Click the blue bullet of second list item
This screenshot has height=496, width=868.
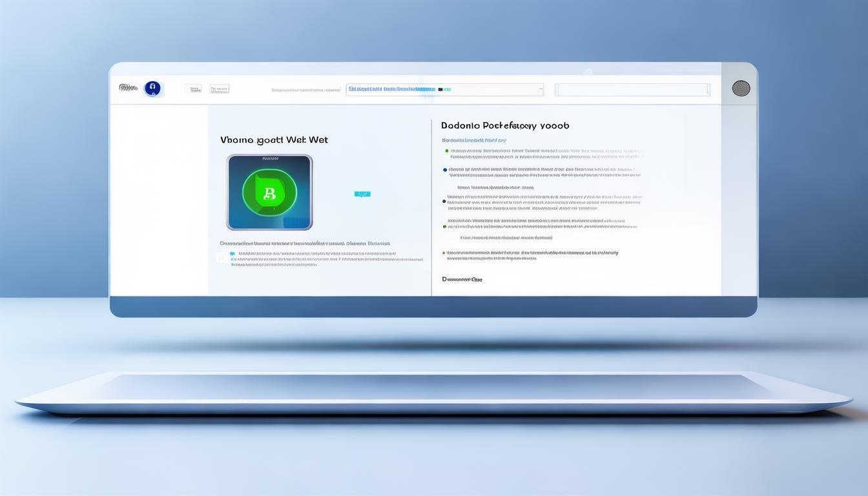click(445, 170)
